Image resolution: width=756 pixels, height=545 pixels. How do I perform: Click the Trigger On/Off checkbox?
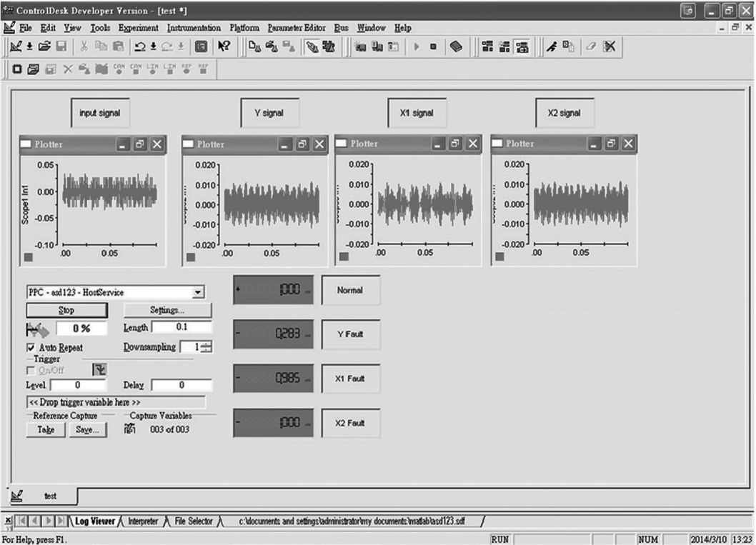pyautogui.click(x=31, y=369)
